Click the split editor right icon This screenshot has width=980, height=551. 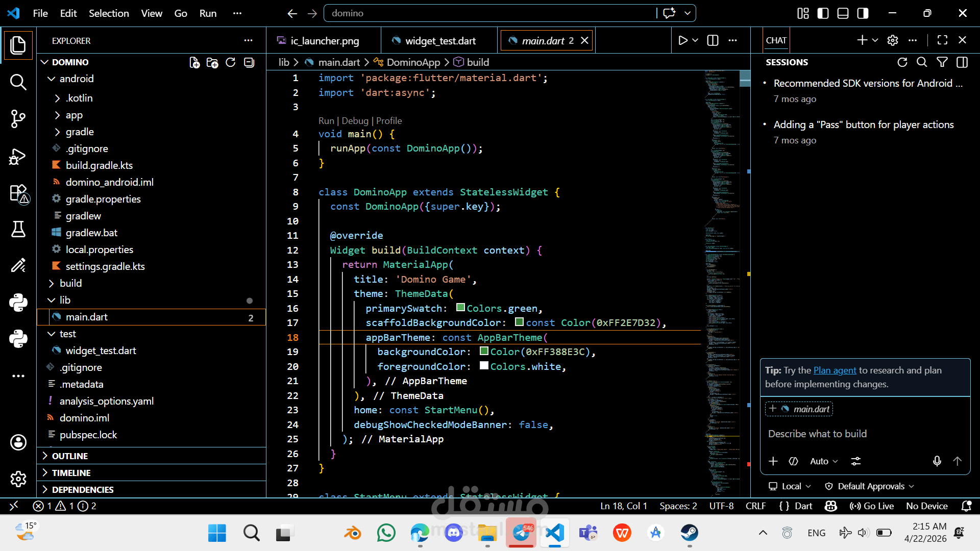click(x=713, y=40)
